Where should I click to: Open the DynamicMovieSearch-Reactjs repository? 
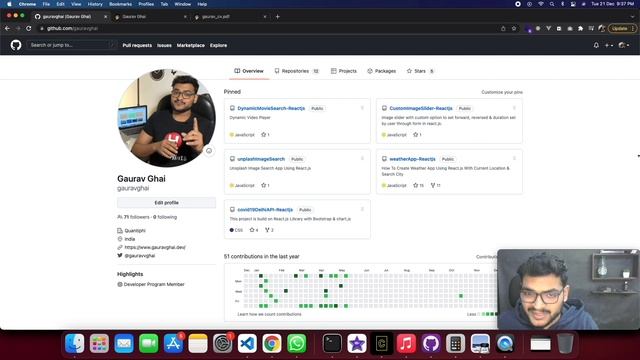coord(271,108)
